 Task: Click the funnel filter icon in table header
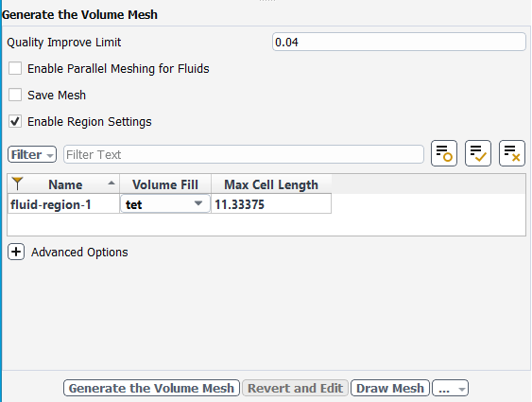pos(17,184)
